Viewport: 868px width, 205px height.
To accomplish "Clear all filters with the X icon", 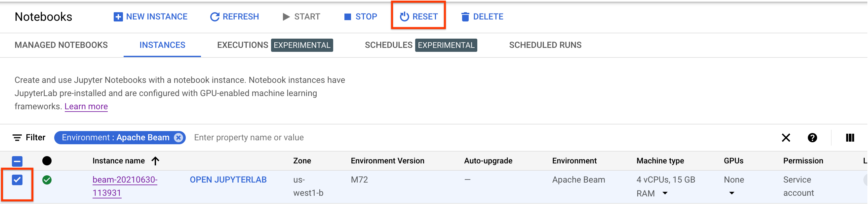I will [786, 137].
